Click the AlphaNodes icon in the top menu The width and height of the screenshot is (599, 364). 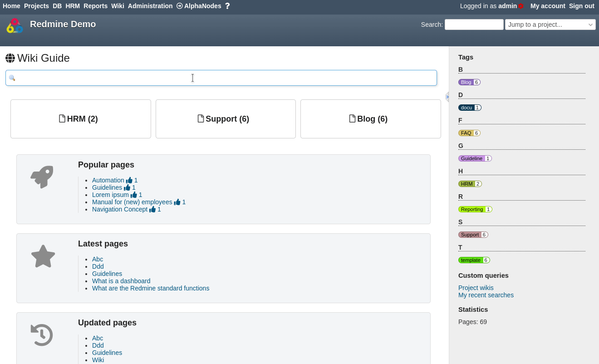(x=179, y=6)
